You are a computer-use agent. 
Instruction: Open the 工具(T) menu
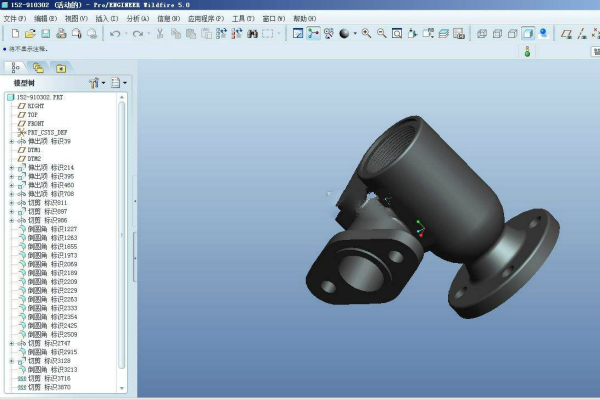tap(243, 18)
